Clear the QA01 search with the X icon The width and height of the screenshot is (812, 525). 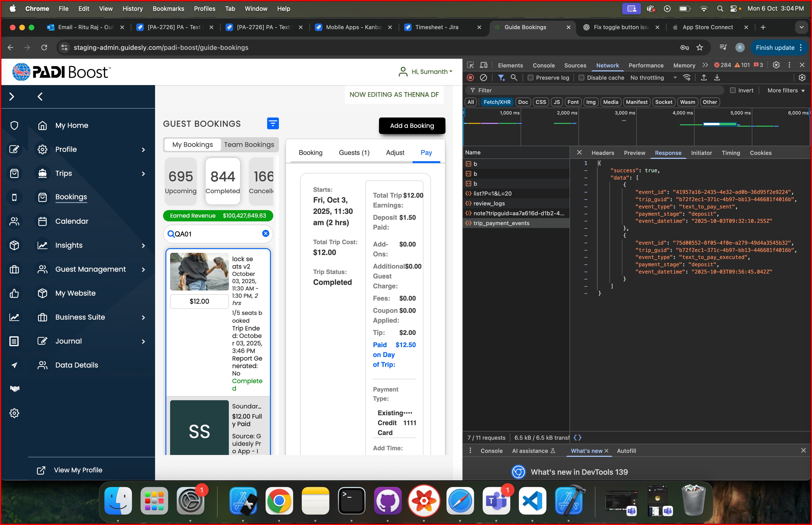265,234
